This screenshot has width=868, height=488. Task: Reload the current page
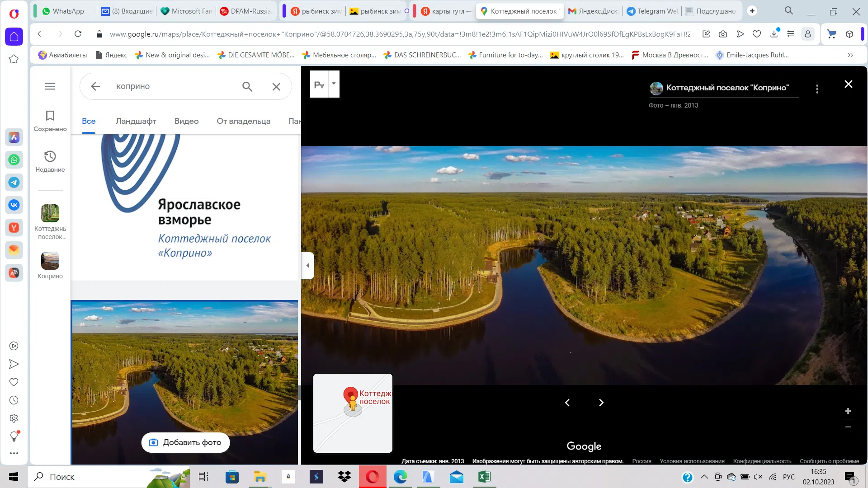[x=78, y=34]
